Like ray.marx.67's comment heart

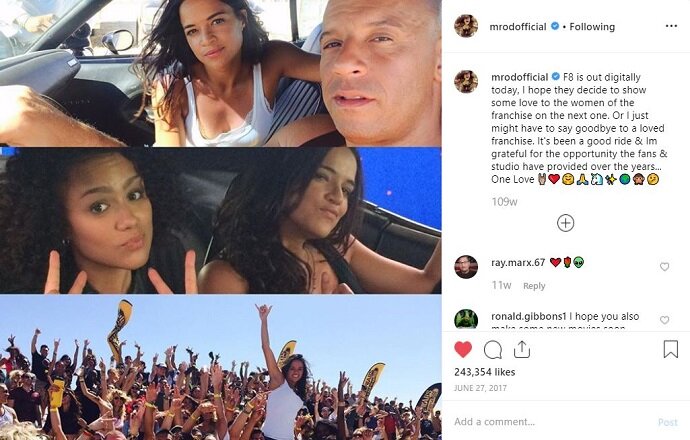point(664,267)
